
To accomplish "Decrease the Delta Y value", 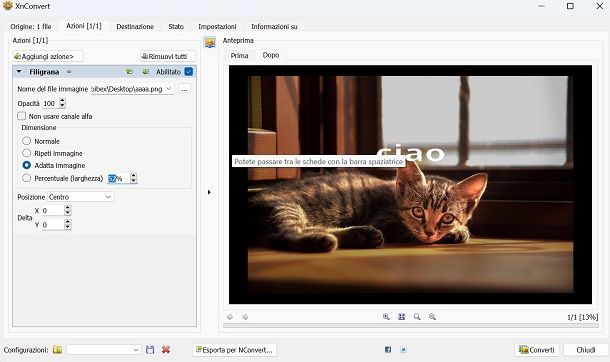I will point(68,227).
